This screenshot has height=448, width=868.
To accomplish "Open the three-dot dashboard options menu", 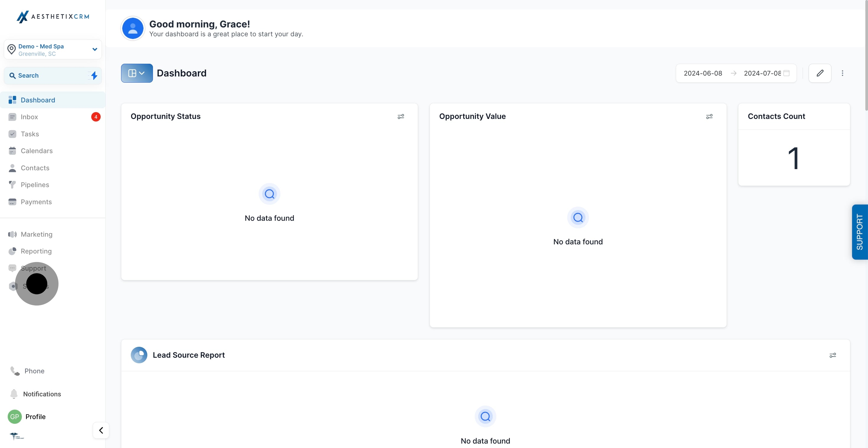I will 842,73.
